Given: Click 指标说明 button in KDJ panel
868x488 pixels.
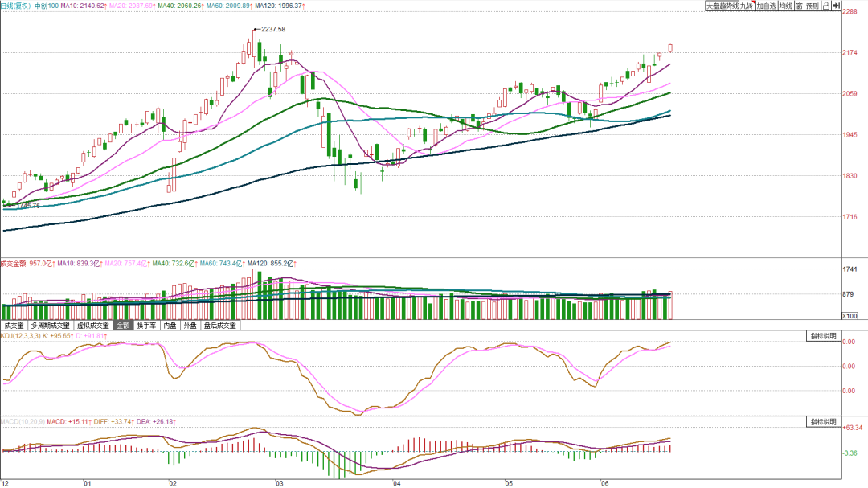Looking at the screenshot, I should 823,336.
